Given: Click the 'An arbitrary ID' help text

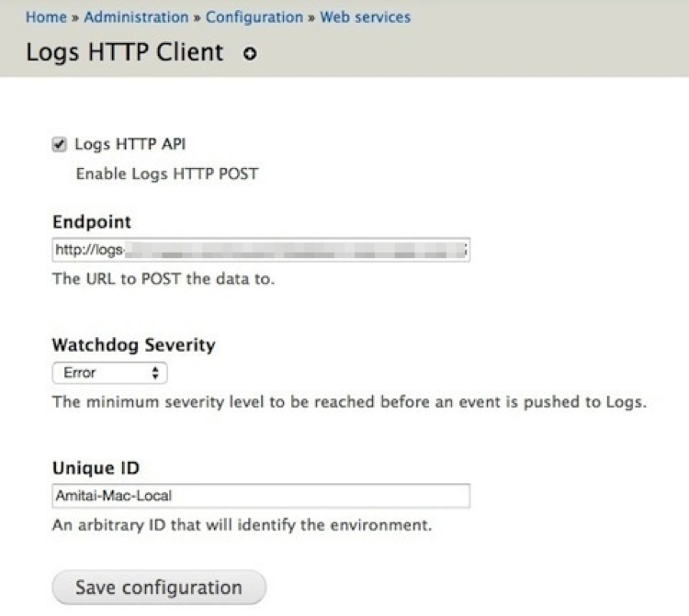Looking at the screenshot, I should (243, 526).
